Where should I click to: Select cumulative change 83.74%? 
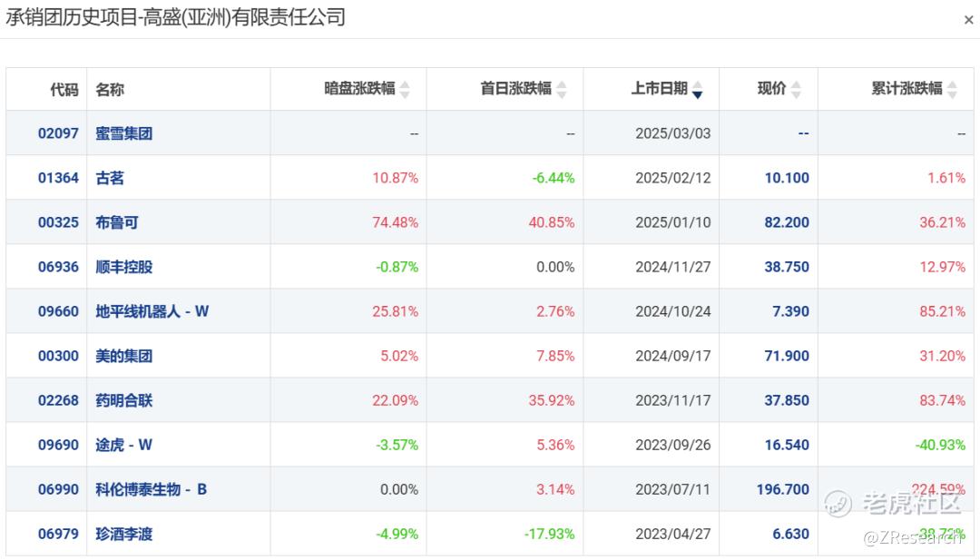coord(943,400)
